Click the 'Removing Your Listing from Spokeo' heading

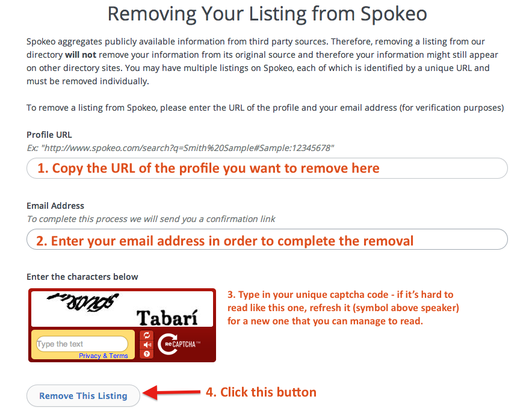pos(267,14)
